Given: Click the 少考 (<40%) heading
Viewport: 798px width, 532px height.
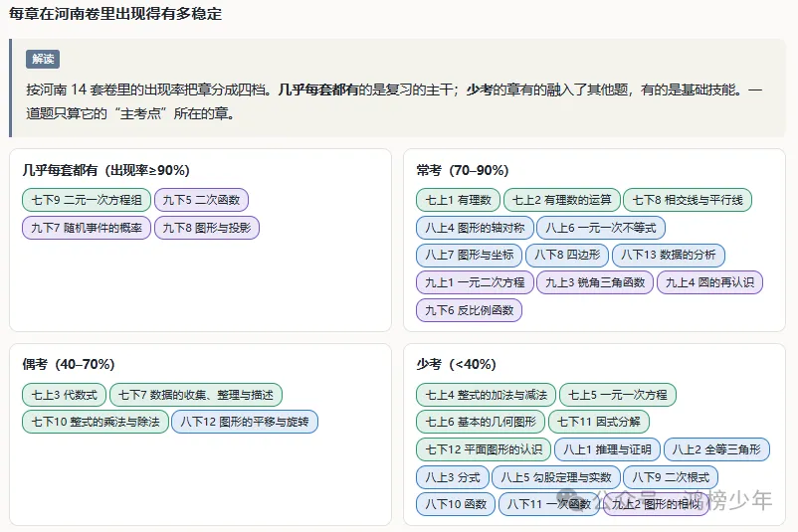Looking at the screenshot, I should 456,364.
